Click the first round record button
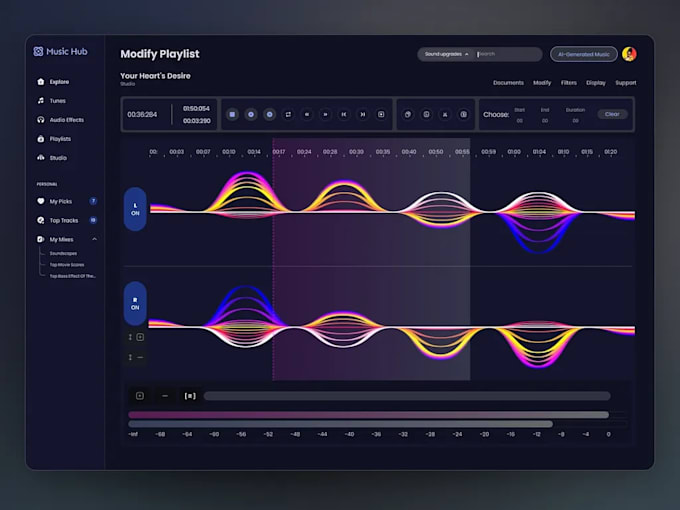The image size is (680, 510). [251, 114]
